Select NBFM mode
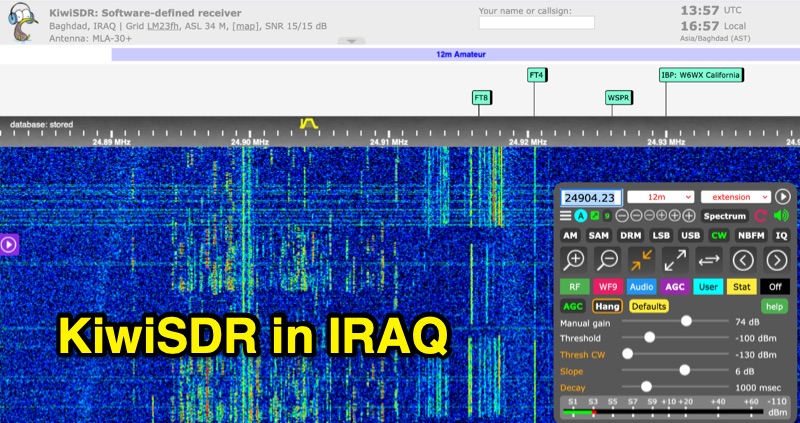This screenshot has width=800, height=423. pos(752,236)
